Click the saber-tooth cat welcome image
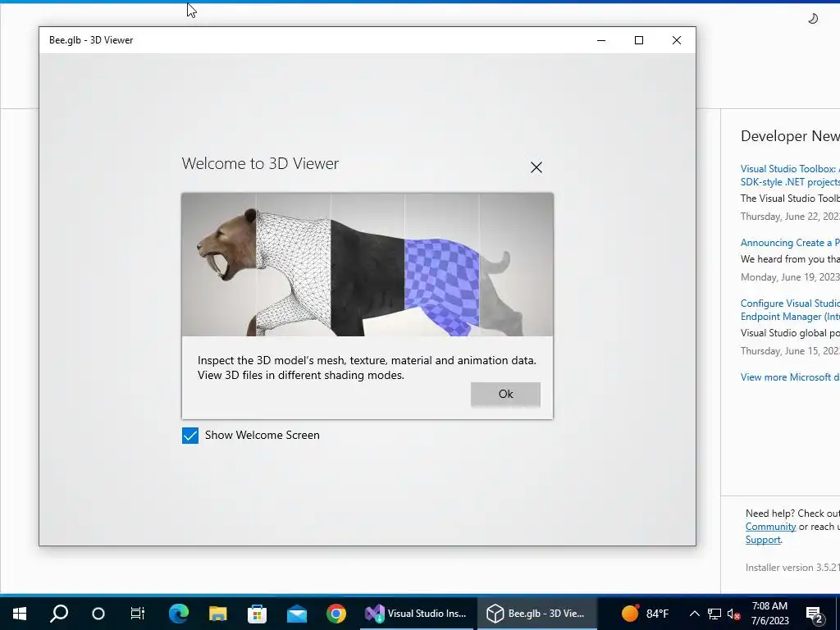Screen dimensions: 840x630 click(x=367, y=265)
